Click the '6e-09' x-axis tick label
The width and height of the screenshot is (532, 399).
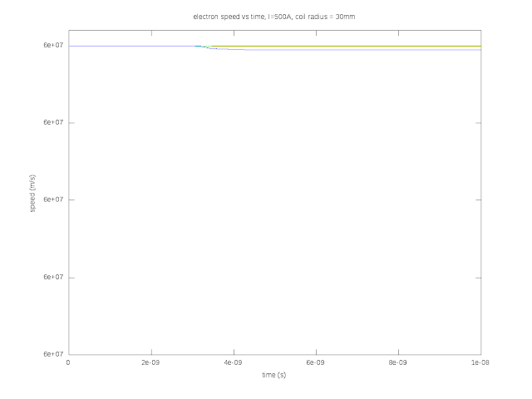[316, 362]
